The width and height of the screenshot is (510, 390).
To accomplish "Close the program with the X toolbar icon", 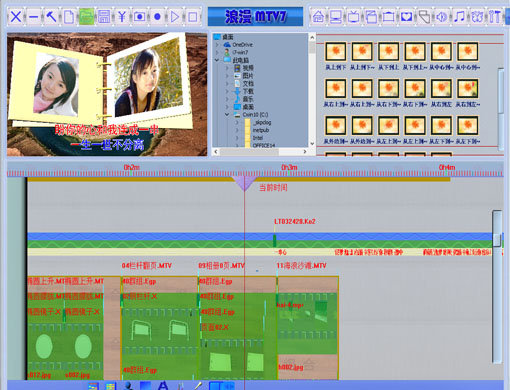I will click(16, 16).
